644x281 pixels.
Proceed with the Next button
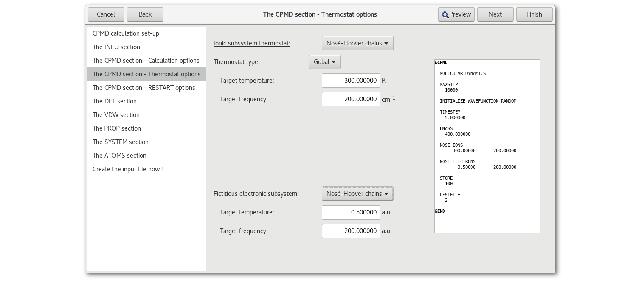tap(495, 14)
